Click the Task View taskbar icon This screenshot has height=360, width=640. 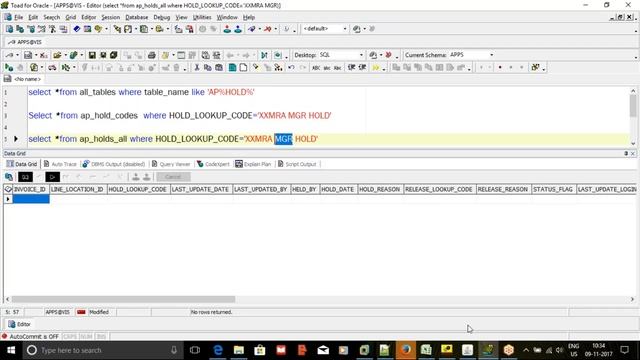tap(195, 350)
